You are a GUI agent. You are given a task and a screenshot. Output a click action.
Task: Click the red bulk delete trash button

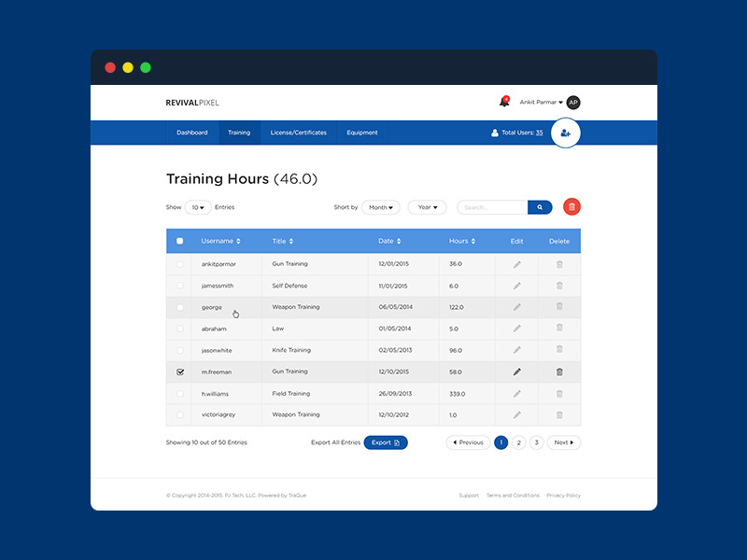click(x=571, y=207)
